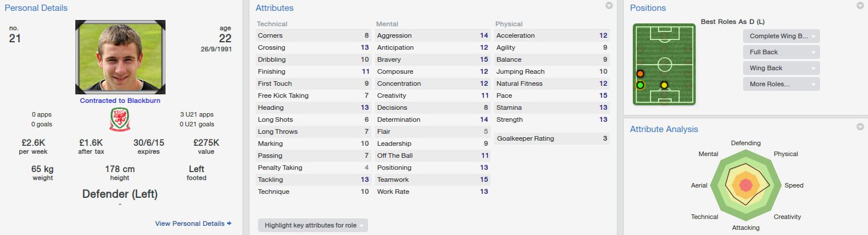Open the Attributes panel options arrow

[x=609, y=6]
